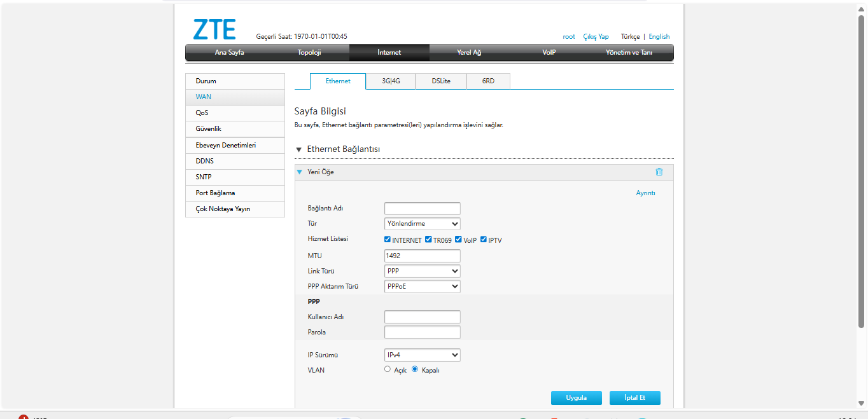Image resolution: width=868 pixels, height=419 pixels.
Task: Click the İptal Et button
Action: pyautogui.click(x=635, y=398)
